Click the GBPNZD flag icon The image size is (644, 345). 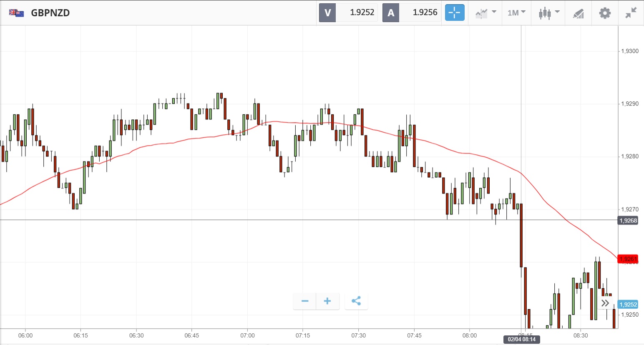[x=17, y=13]
